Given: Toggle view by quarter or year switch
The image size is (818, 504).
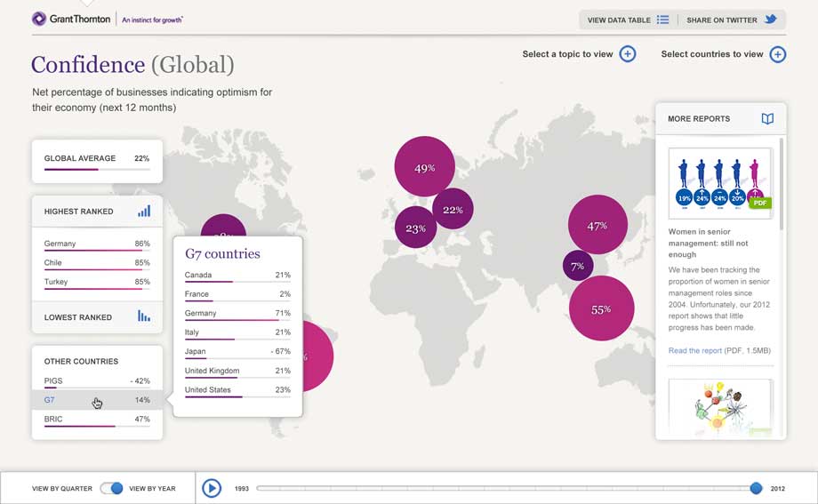Looking at the screenshot, I should click(111, 488).
